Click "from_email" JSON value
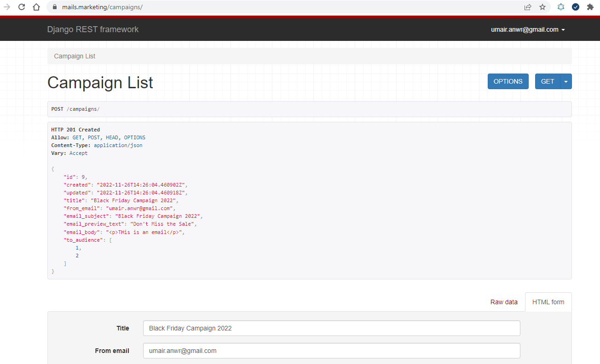Image resolution: width=600 pixels, height=364 pixels. [139, 208]
